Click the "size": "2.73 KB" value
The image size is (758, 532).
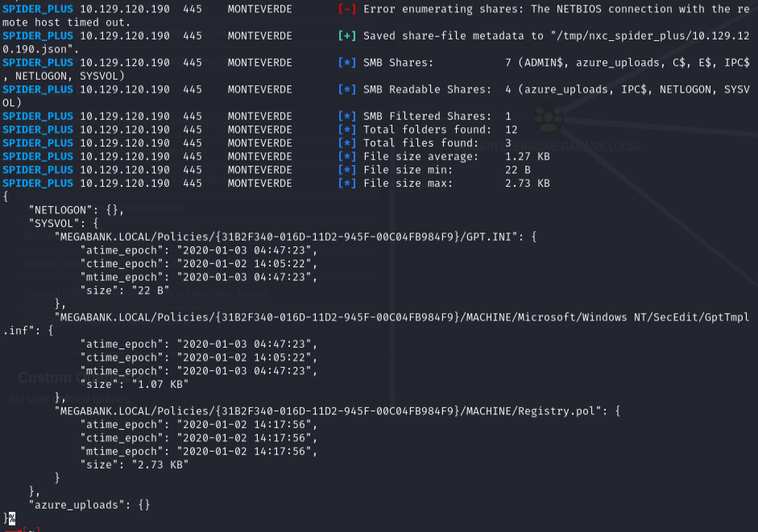[134, 464]
